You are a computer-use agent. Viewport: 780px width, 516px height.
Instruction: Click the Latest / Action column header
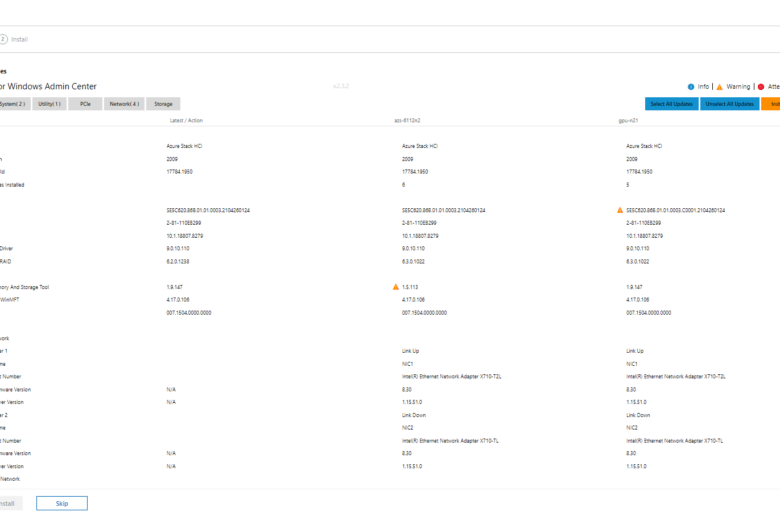tap(186, 120)
